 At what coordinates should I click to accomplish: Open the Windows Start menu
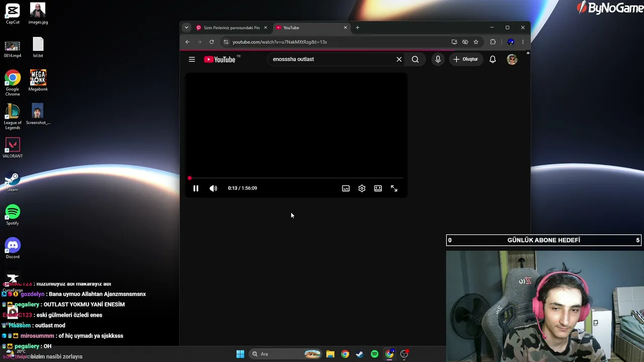[x=240, y=354]
